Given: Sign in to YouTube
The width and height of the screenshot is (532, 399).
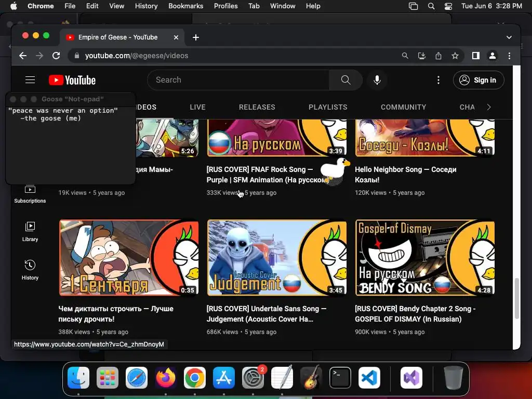Looking at the screenshot, I should pos(478,80).
